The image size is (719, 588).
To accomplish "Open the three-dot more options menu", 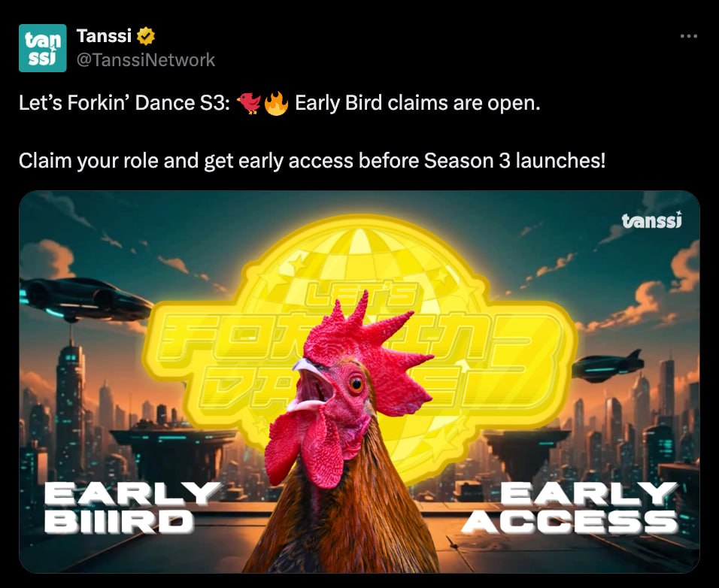I will (x=688, y=36).
